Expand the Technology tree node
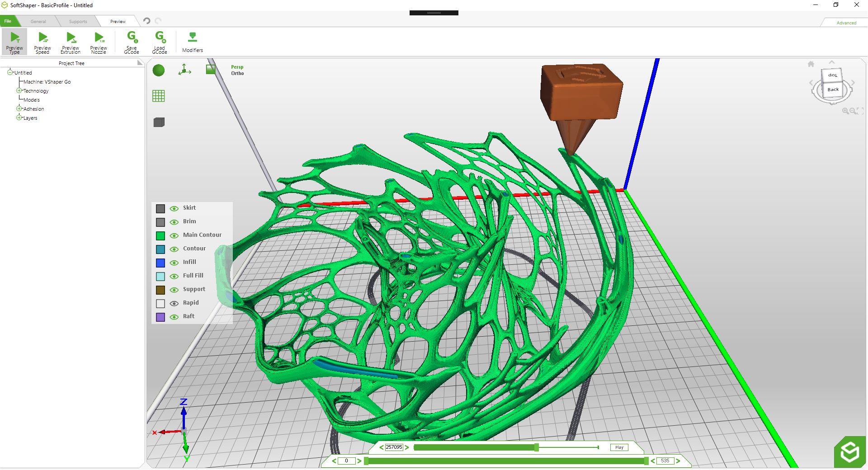868x470 pixels. click(x=19, y=90)
